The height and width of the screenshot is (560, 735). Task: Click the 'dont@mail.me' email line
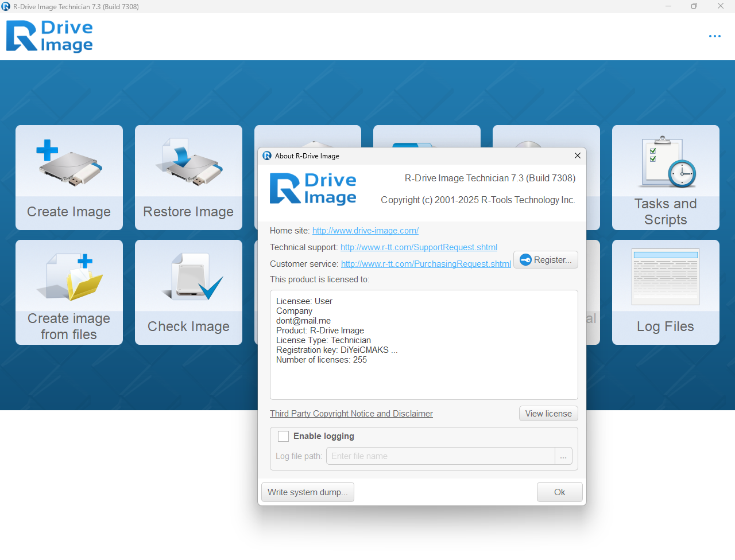point(303,321)
